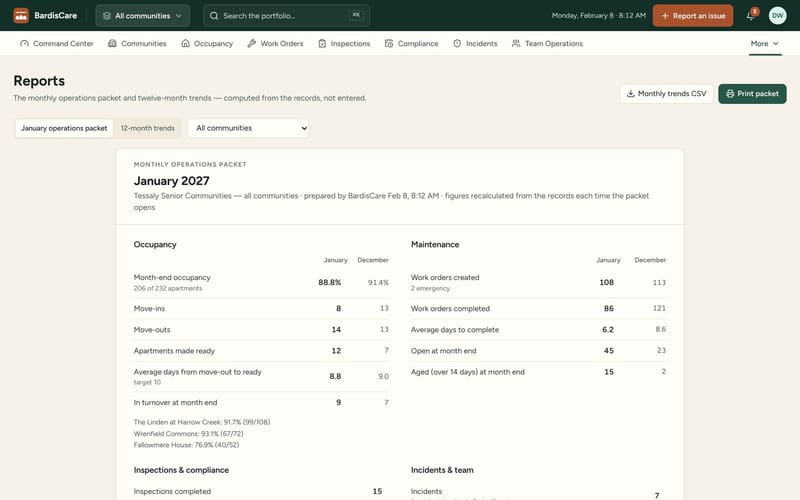The width and height of the screenshot is (800, 500).
Task: Click In turnover at month end label
Action: (x=175, y=403)
